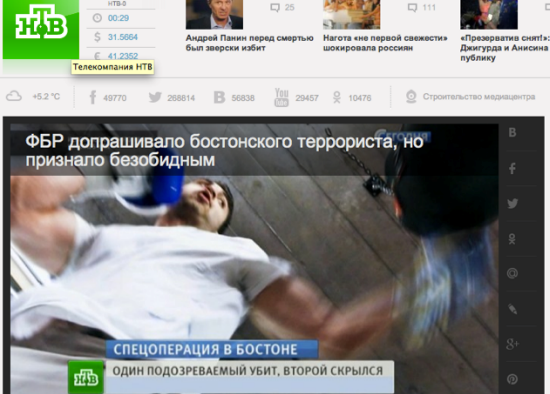Click the green NTV logo

pyautogui.click(x=41, y=29)
